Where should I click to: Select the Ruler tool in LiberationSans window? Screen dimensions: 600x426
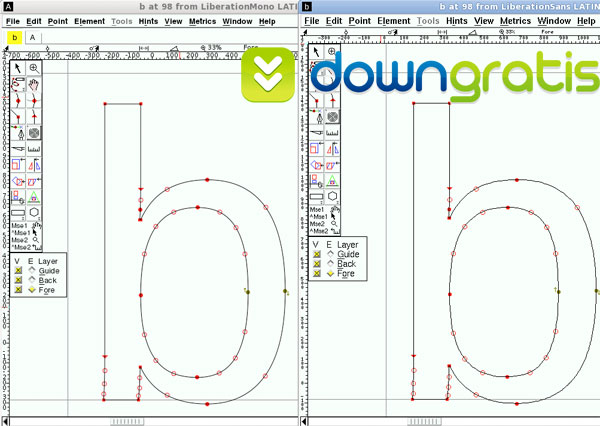[x=332, y=133]
